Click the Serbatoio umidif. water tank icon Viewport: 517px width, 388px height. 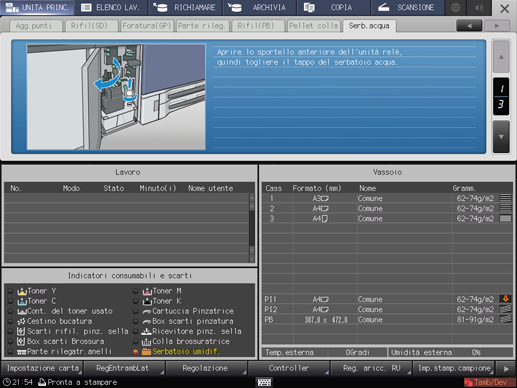coord(146,351)
